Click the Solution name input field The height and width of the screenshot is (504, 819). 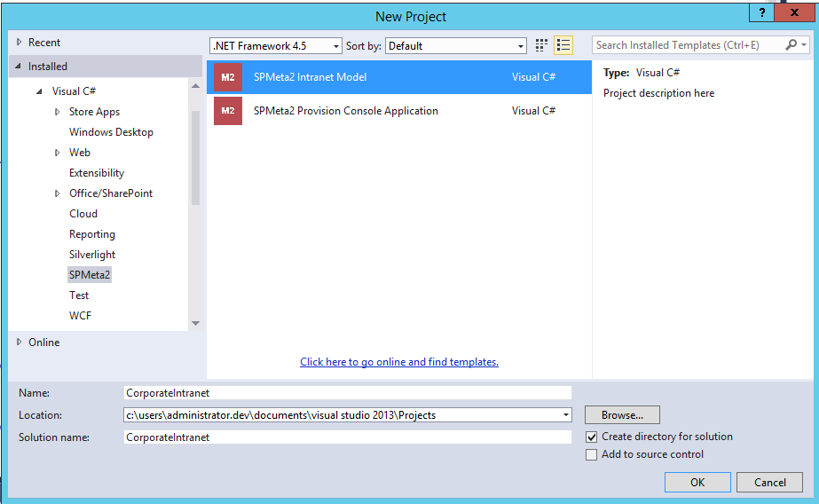click(x=347, y=437)
